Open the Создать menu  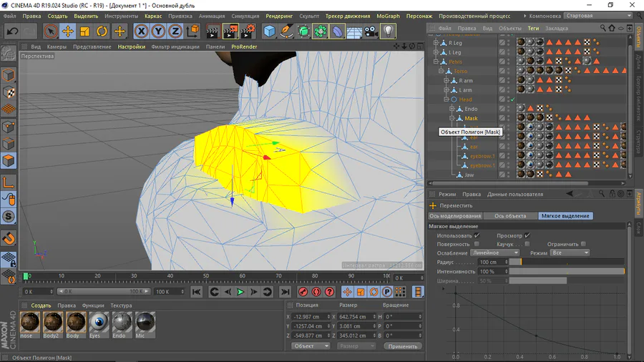coord(57,16)
